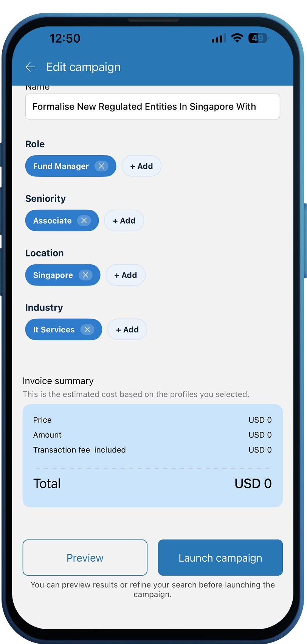Remove the Associate seniority tag
The width and height of the screenshot is (307, 644).
[84, 221]
